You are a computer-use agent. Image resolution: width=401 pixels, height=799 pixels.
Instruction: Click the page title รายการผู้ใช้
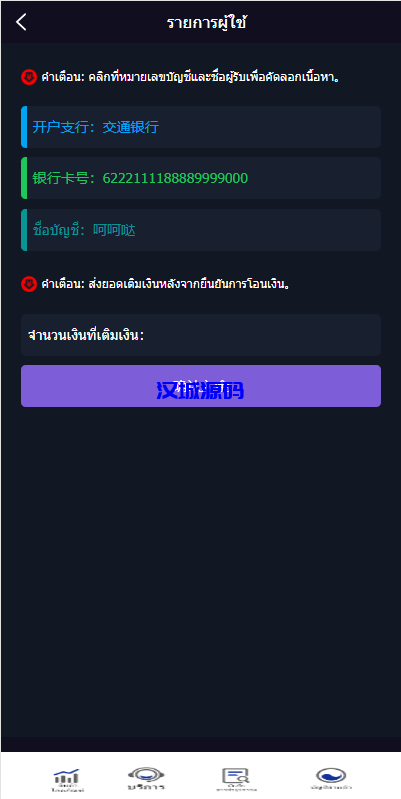207,23
